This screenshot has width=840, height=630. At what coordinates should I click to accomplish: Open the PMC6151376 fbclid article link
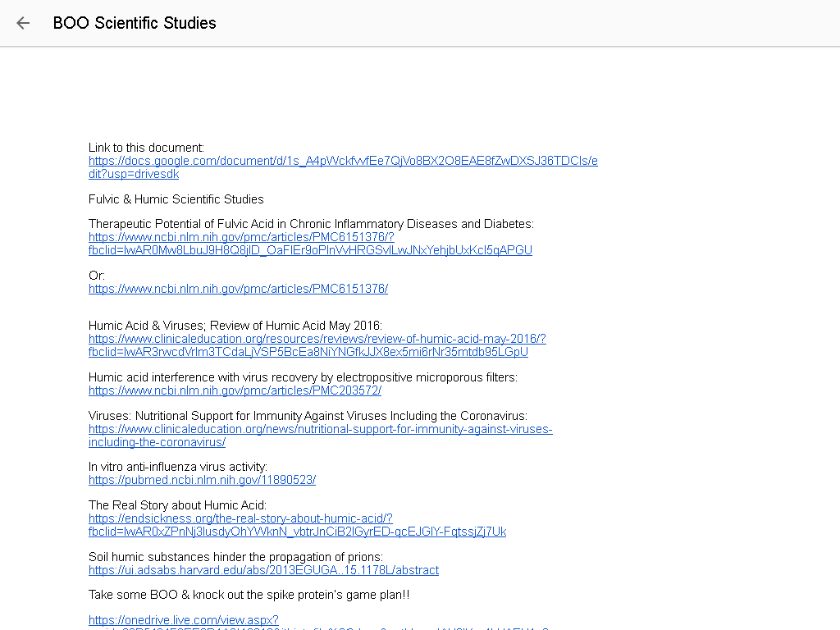[310, 244]
